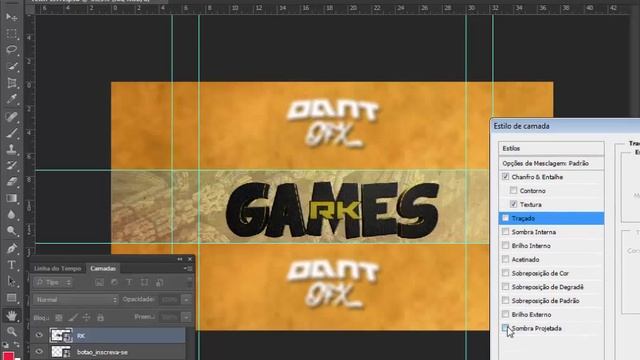Collapse the Camadas panel to icons

[x=180, y=259]
